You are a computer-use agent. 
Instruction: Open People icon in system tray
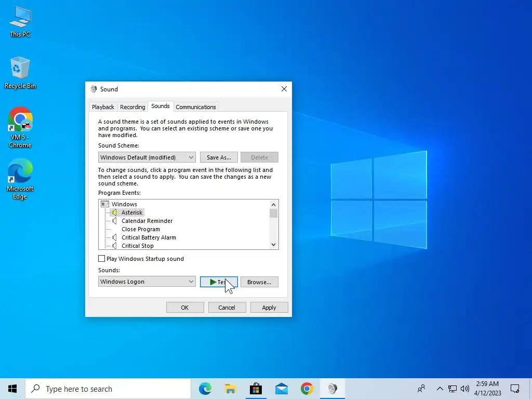(x=421, y=389)
